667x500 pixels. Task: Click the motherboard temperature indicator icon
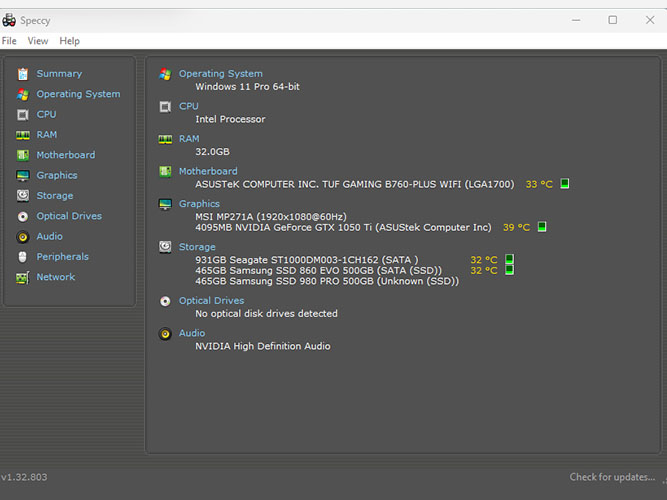pos(564,184)
